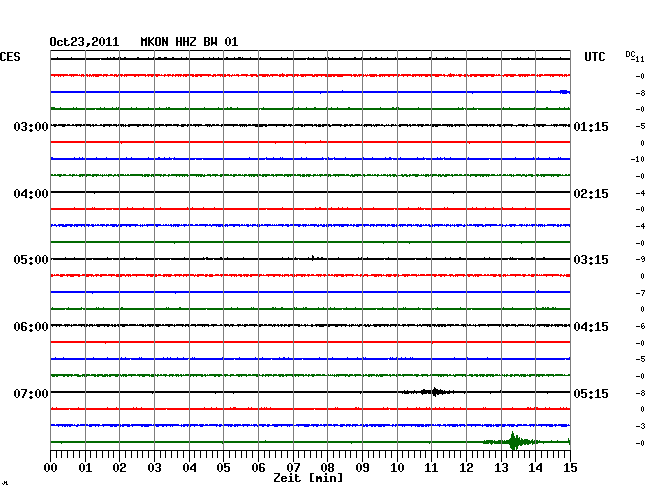
Task: Click the 03 minute axis label
Action: tap(154, 467)
